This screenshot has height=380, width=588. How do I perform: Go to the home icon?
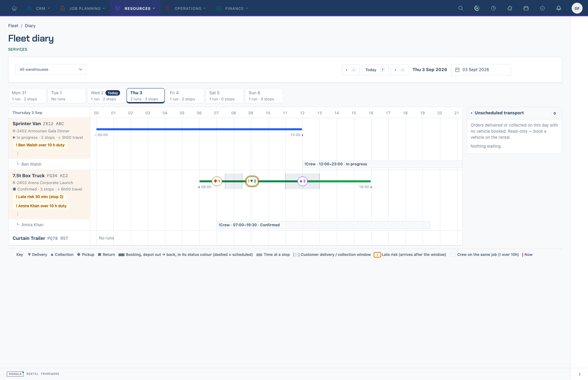[14, 8]
